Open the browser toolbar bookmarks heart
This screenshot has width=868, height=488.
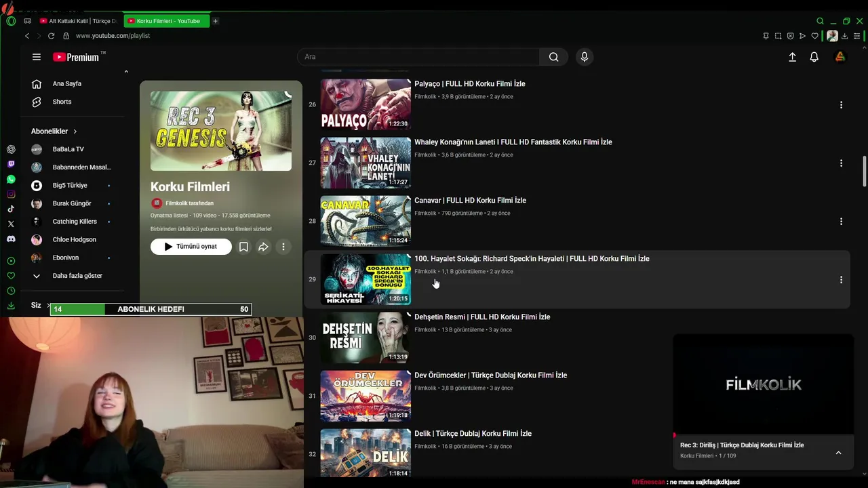click(x=814, y=36)
